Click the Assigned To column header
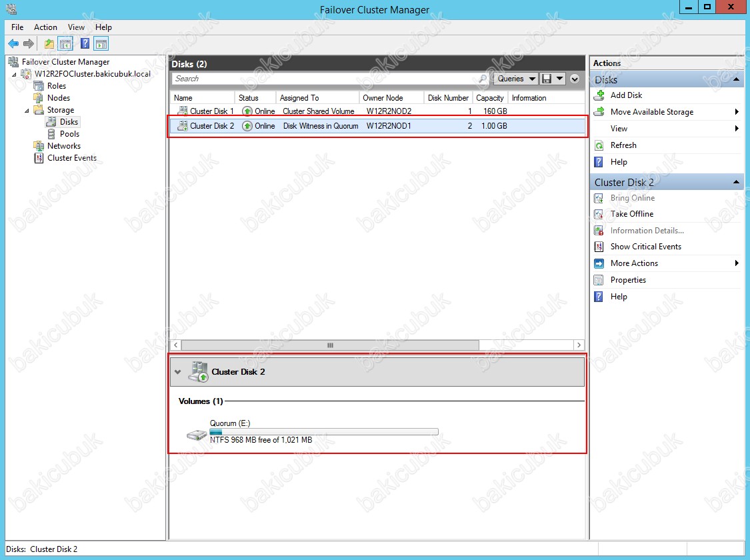Image resolution: width=750 pixels, height=560 pixels. 317,97
